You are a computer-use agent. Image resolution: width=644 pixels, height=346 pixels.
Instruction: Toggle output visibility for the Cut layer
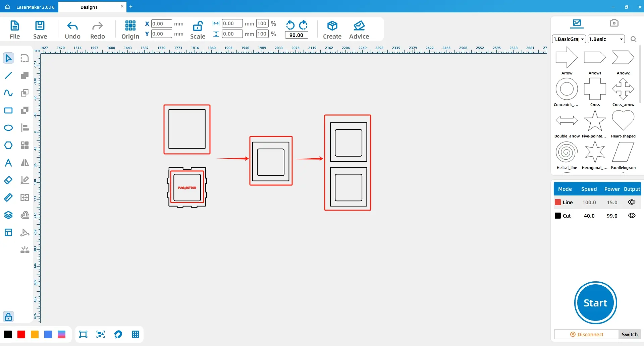(x=632, y=216)
